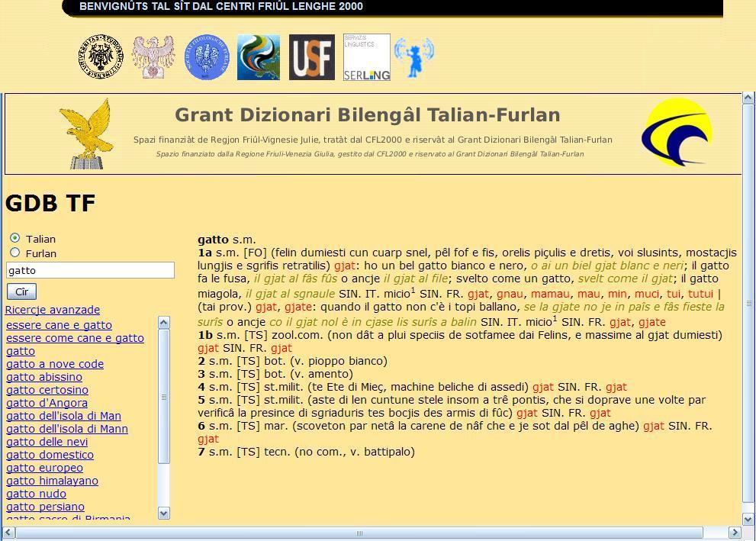Click the GDB TF heading
Image resolution: width=756 pixels, height=541 pixels.
(50, 203)
